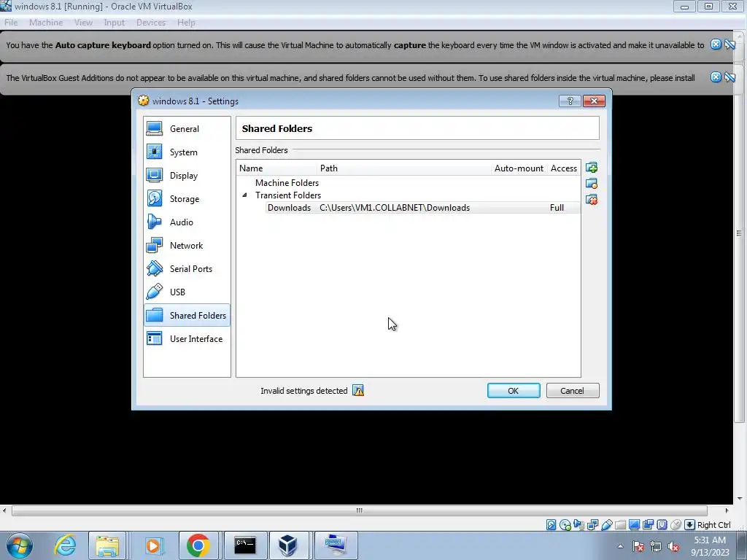The height and width of the screenshot is (560, 747).
Task: Select the Serial Ports settings category
Action: point(187,269)
